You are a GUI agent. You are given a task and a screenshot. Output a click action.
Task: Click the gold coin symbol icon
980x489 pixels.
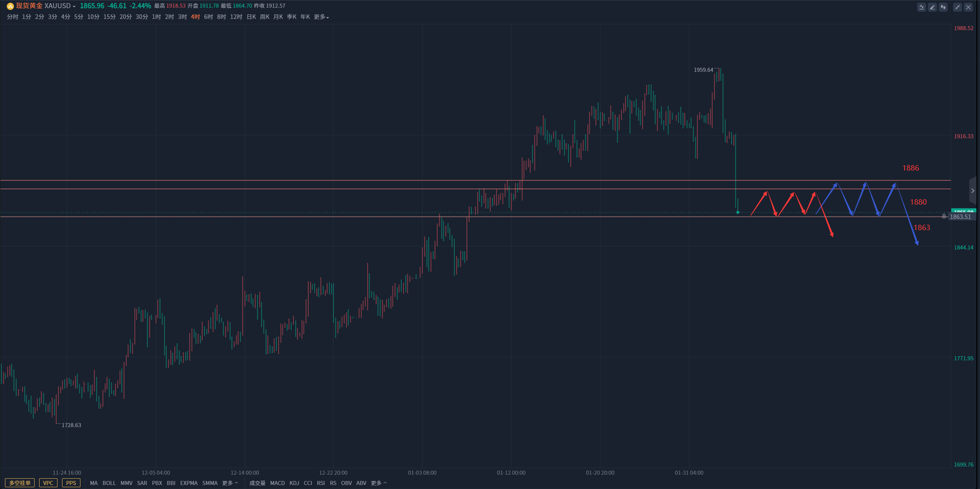10,6
